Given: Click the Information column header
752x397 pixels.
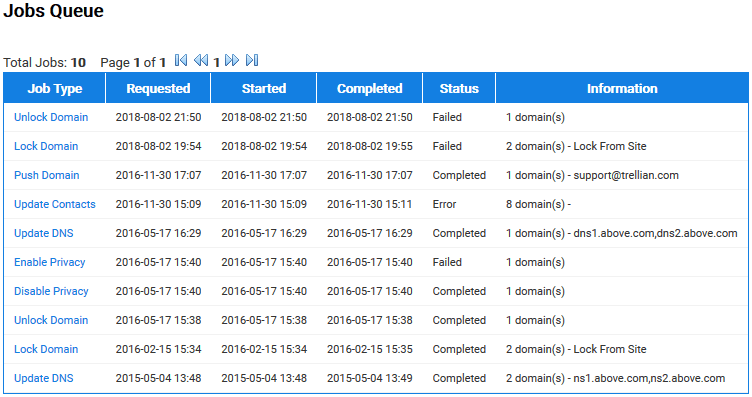Looking at the screenshot, I should point(622,88).
